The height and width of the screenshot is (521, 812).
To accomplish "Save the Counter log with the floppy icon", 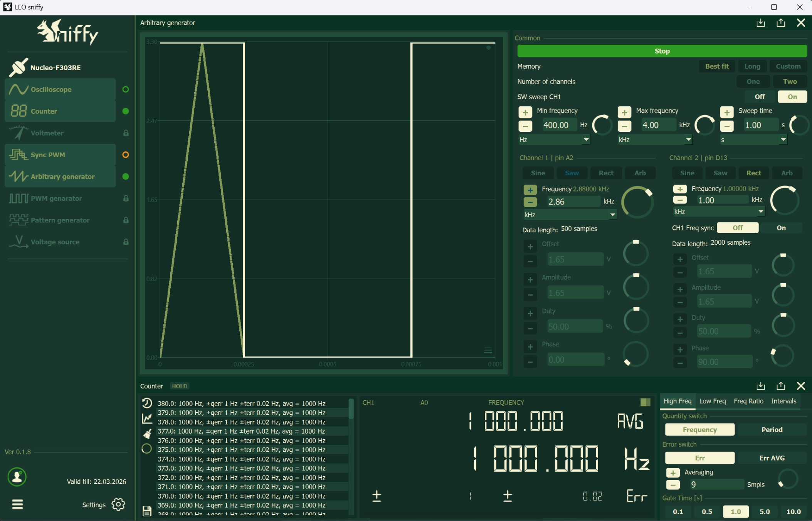I will coord(147,511).
